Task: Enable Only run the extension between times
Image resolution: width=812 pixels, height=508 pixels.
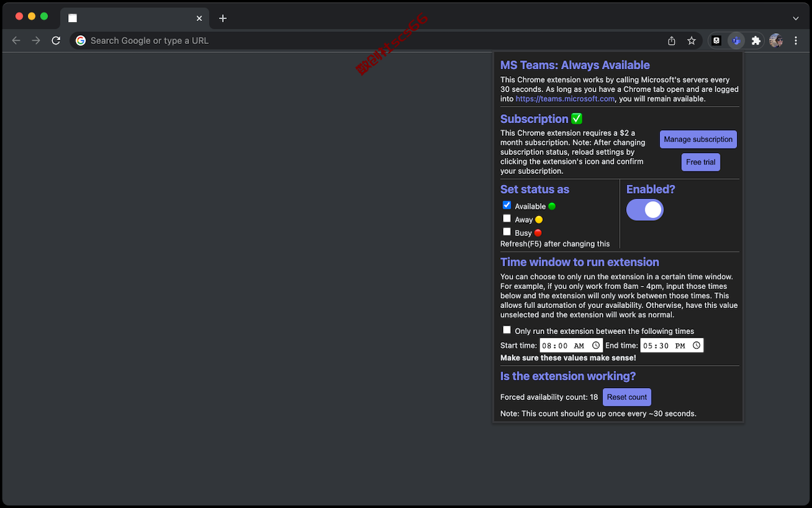Action: [507, 330]
